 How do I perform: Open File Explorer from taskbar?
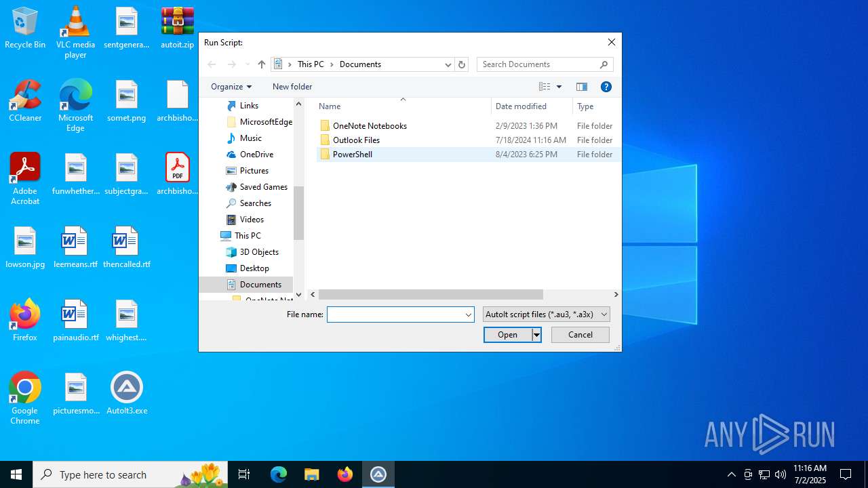tap(312, 474)
